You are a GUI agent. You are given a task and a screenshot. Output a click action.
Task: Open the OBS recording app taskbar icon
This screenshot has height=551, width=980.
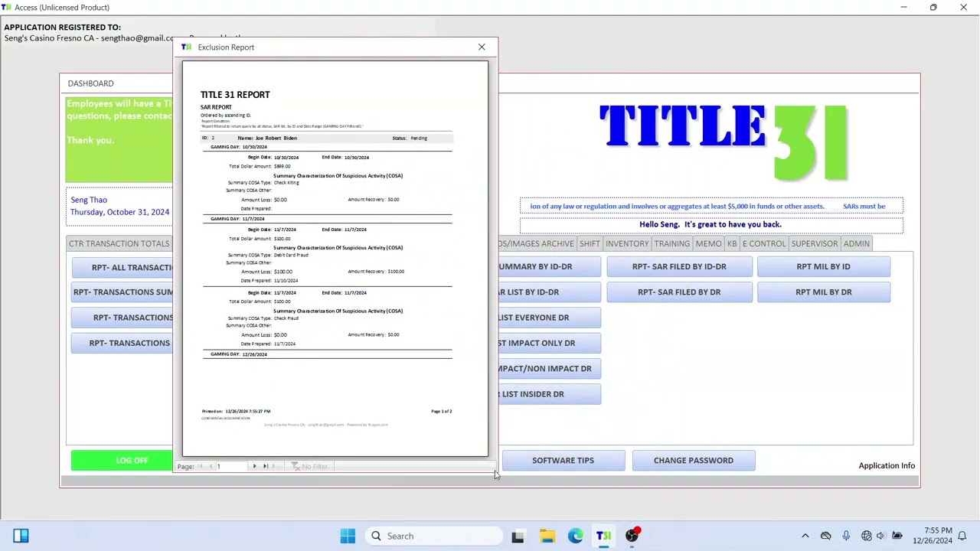point(632,536)
